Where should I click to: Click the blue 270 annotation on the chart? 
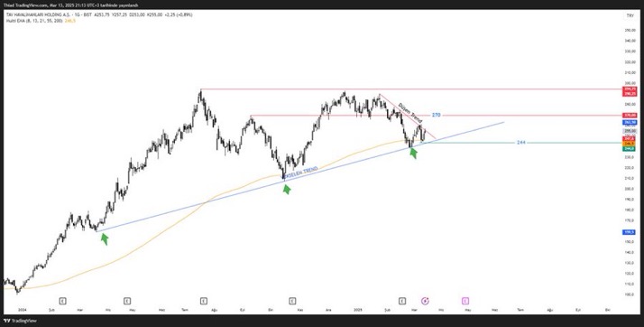[437, 115]
